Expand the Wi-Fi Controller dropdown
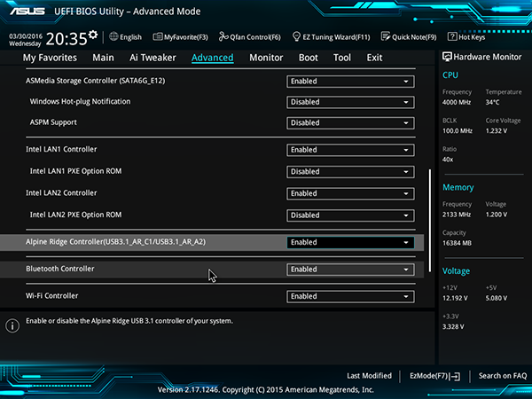532x399 pixels. coord(350,296)
